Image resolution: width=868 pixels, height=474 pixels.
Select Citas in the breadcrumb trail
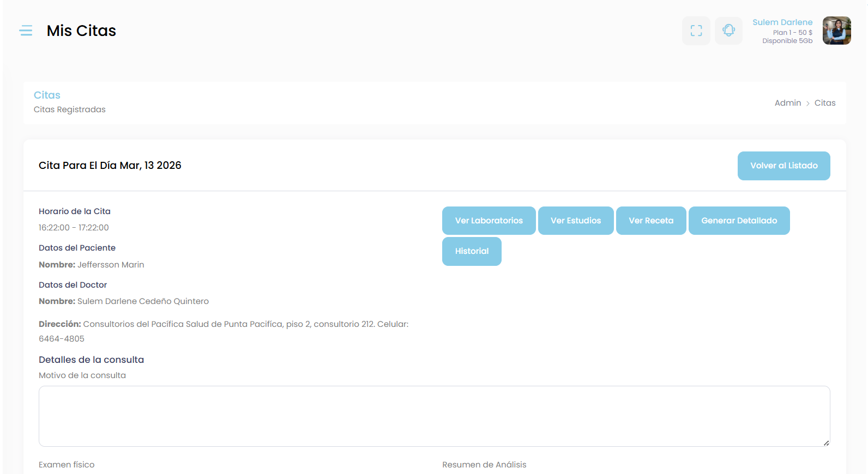824,103
